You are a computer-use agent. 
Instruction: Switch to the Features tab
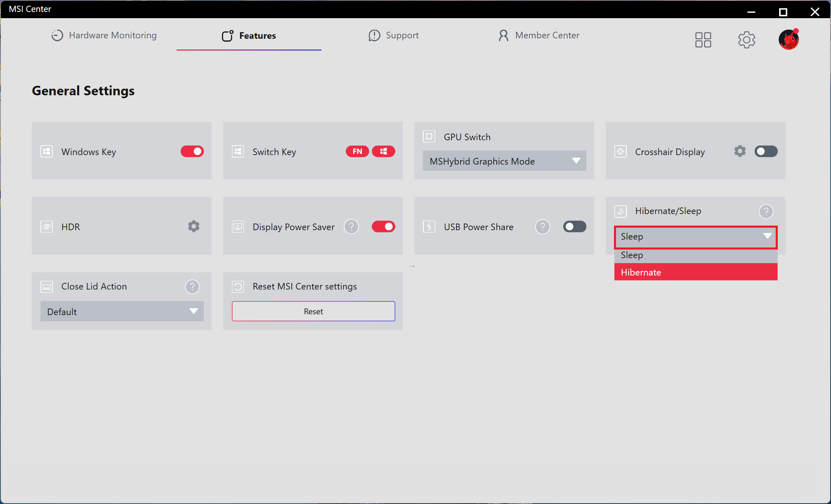[249, 36]
